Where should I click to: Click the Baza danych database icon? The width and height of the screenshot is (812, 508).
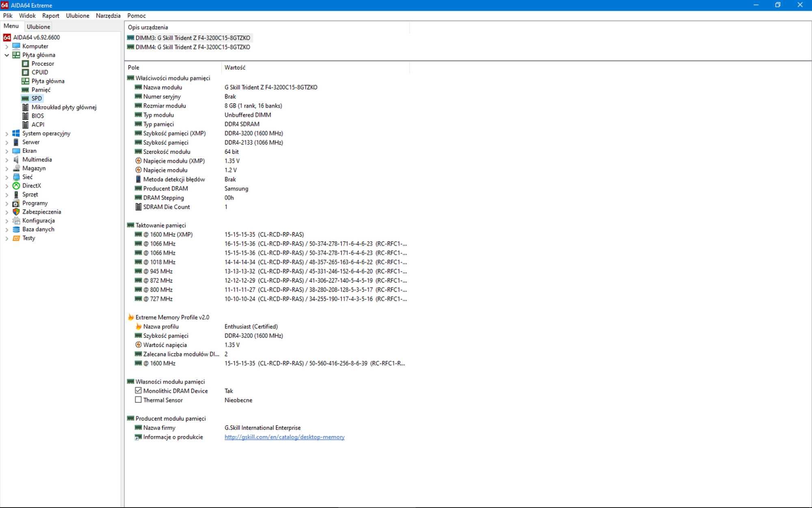tap(16, 230)
